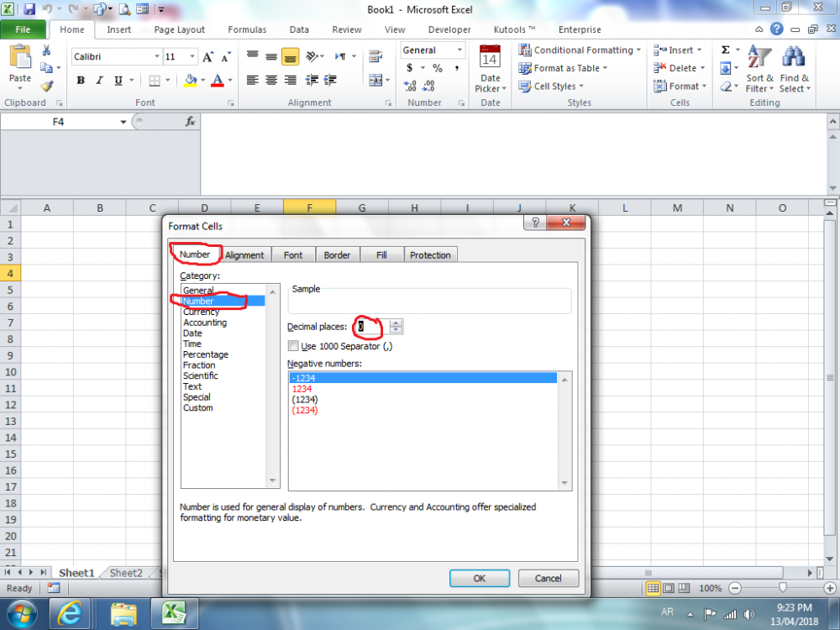Click the Save icon in Quick Access toolbar
Viewport: 840px width, 630px height.
point(29,9)
